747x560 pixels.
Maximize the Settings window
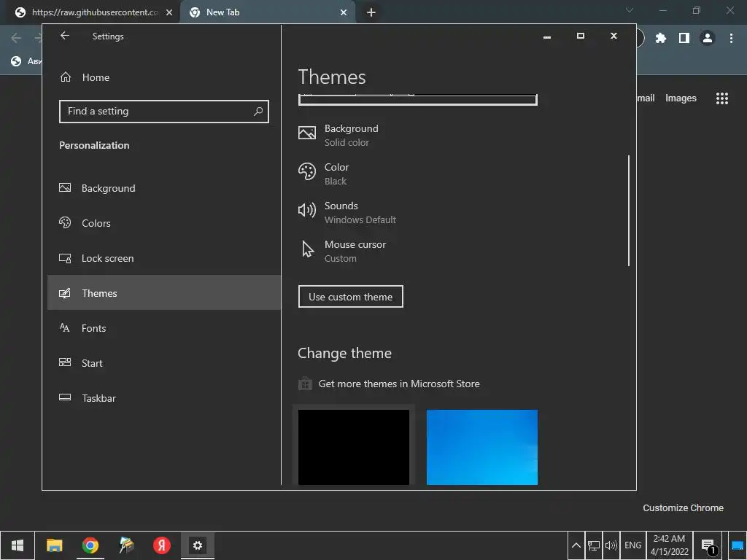point(580,36)
